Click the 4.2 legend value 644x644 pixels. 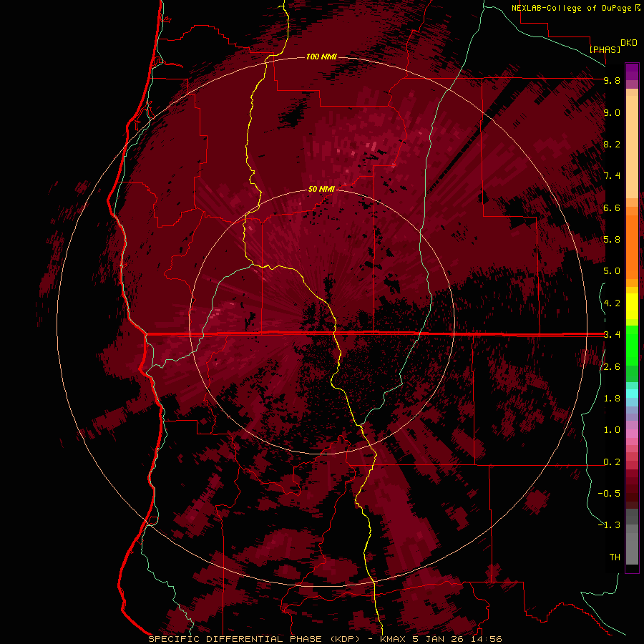coord(612,303)
